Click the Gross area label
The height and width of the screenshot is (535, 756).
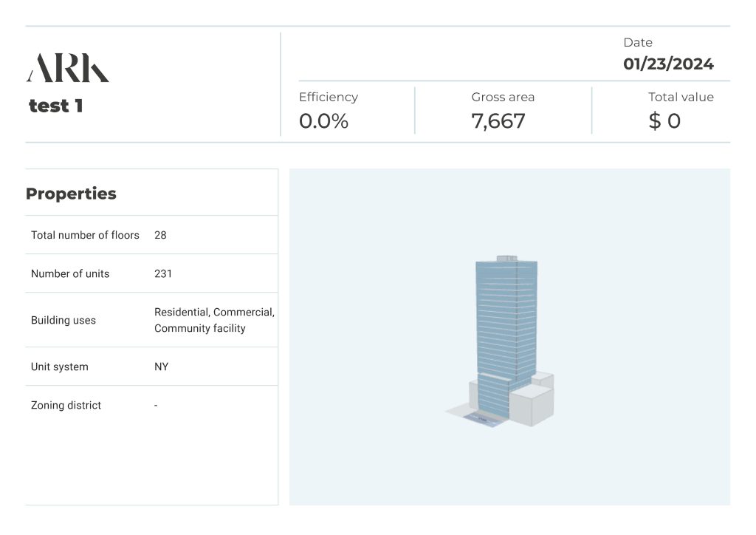503,97
